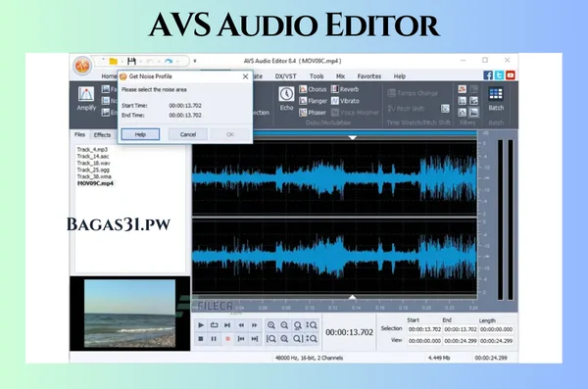Expand the Save dropdown arrow
588x389 pixels.
(140, 61)
